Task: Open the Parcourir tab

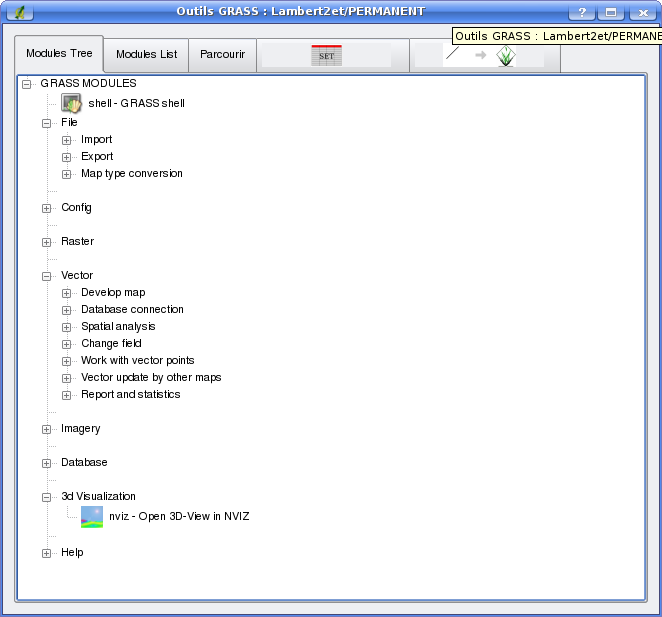Action: tap(222, 54)
